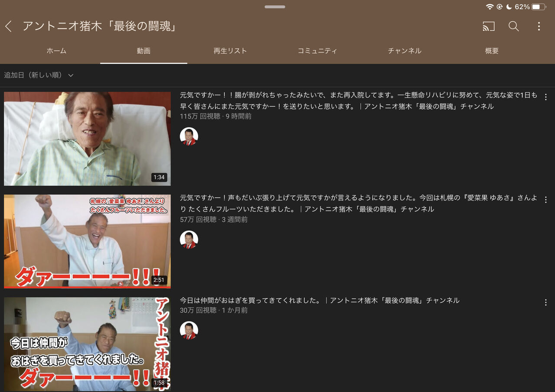Open options for the 30万 回視聴 video
The image size is (555, 392).
click(x=546, y=302)
